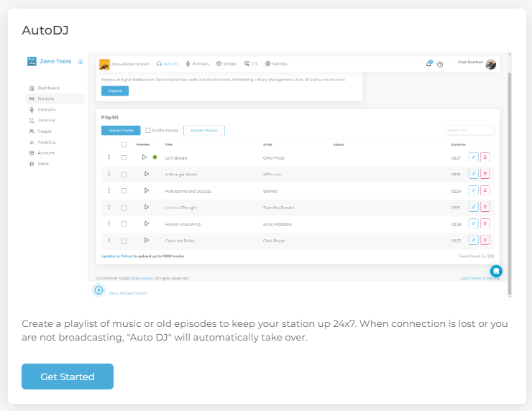Delete the Let's Boogie track
Viewport: 532px width, 411px height.
click(485, 157)
